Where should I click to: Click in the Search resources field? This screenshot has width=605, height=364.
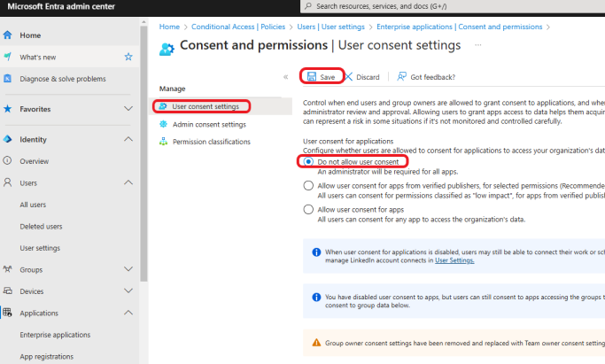click(x=453, y=6)
